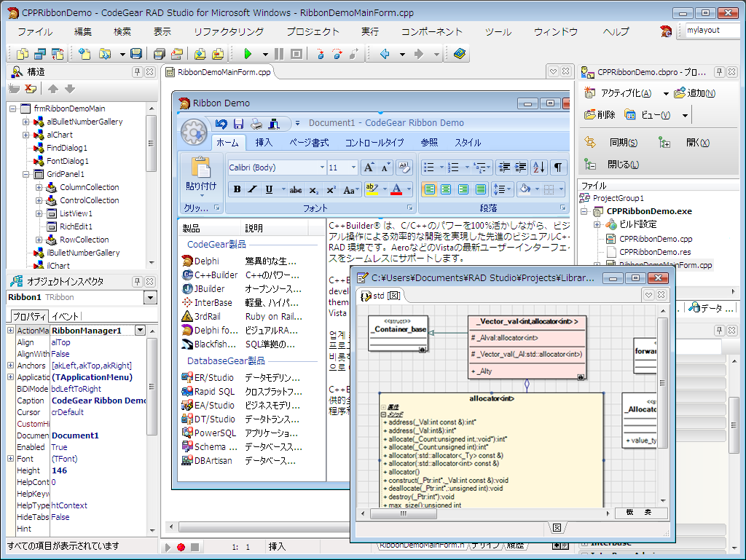Image resolution: width=746 pixels, height=560 pixels.
Task: Right-align text in the ribbon paragraph group
Action: tap(463, 189)
